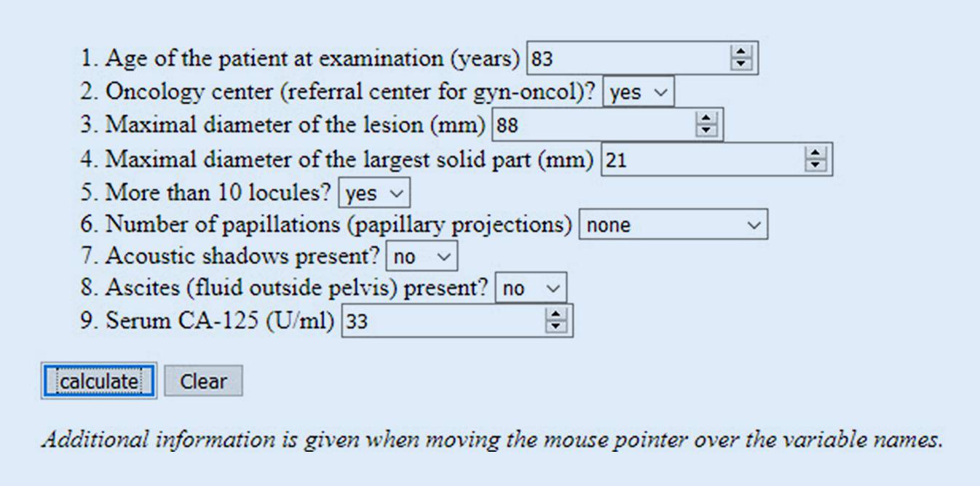Open the Ascites present dropdown
Image resolution: width=980 pixels, height=486 pixels.
530,289
